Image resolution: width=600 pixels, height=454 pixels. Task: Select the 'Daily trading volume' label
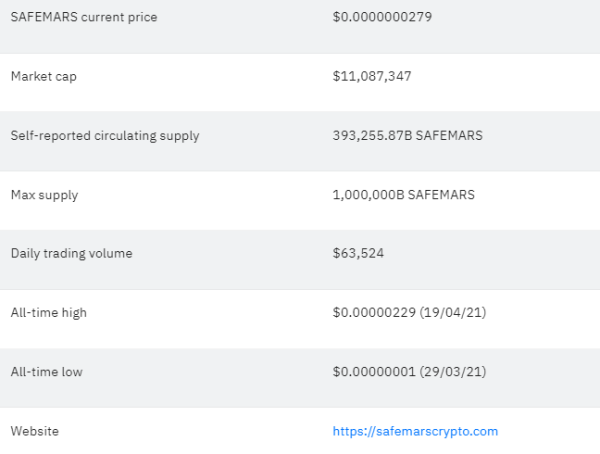tap(72, 253)
